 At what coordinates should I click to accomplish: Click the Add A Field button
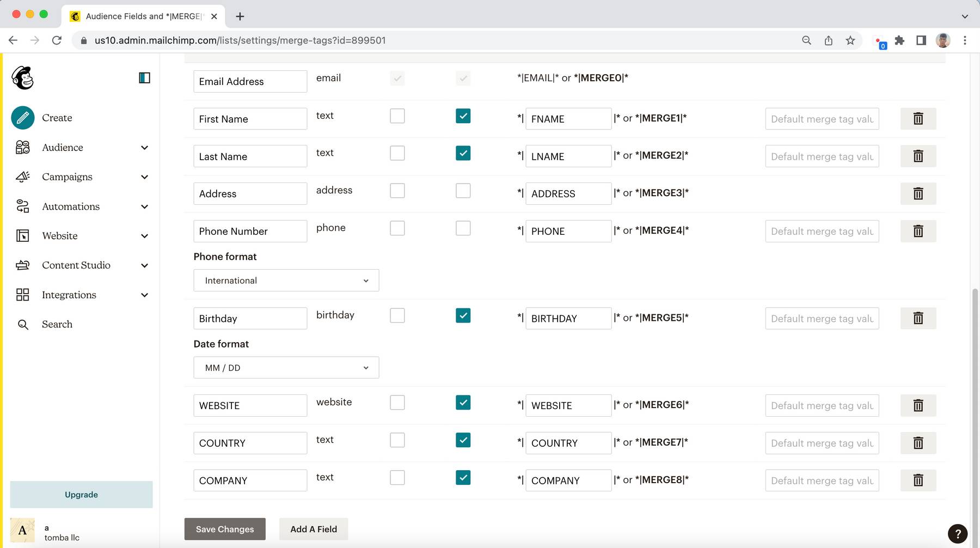coord(314,529)
